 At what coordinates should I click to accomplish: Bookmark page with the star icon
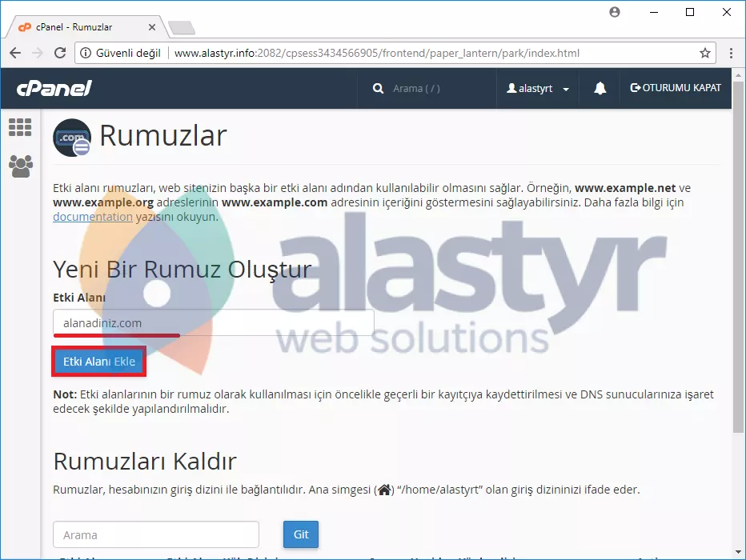705,53
